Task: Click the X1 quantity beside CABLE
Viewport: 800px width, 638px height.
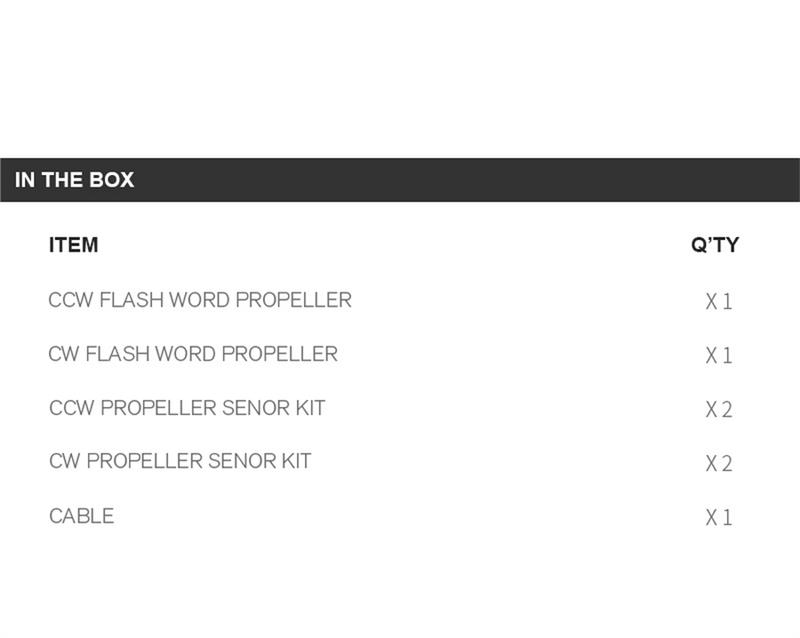Action: (x=719, y=517)
